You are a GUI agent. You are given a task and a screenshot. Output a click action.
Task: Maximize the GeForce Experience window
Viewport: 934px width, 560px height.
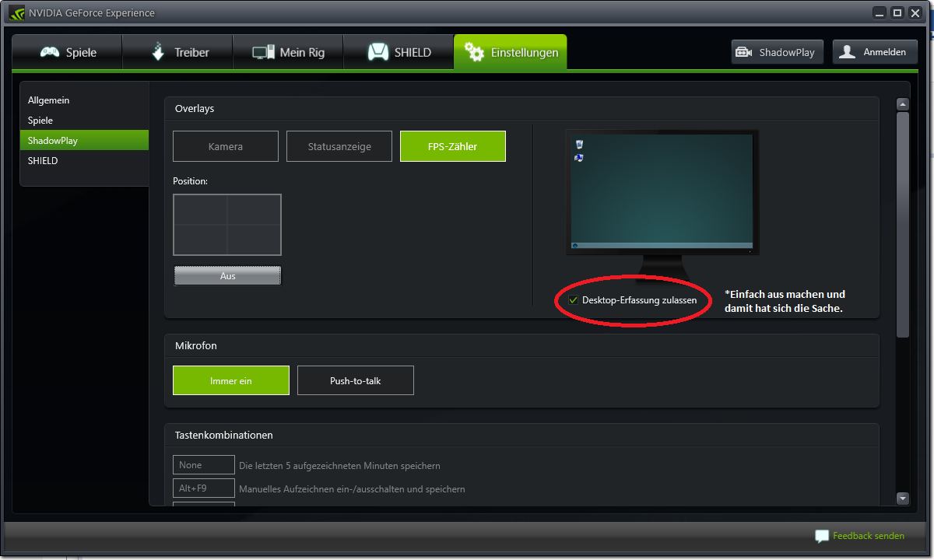(897, 12)
